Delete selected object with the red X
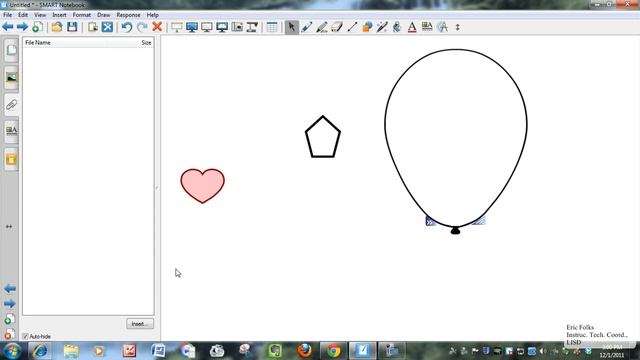The height and width of the screenshot is (360, 640). pos(157,27)
